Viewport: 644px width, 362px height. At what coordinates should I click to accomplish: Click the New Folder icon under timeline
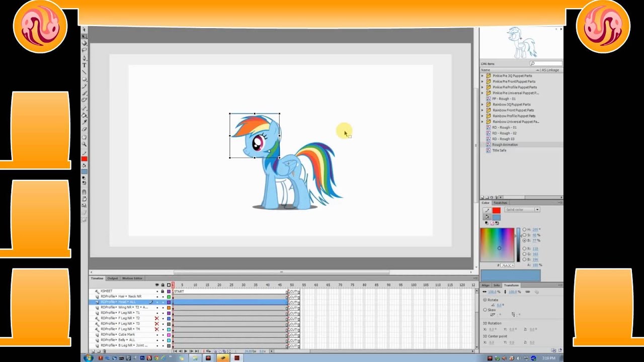pyautogui.click(x=99, y=351)
